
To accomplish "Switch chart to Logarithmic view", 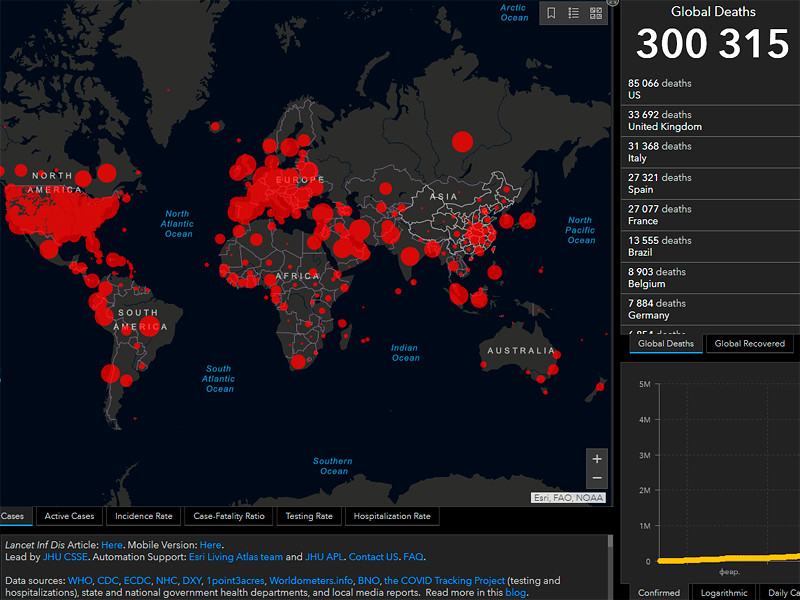I will [723, 592].
